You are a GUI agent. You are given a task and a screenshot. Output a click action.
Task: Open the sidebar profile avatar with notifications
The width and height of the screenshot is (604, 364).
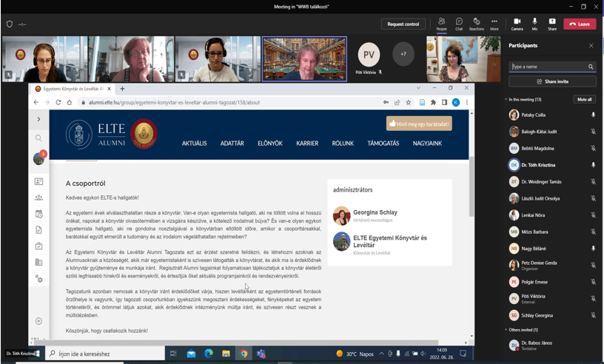[x=39, y=158]
